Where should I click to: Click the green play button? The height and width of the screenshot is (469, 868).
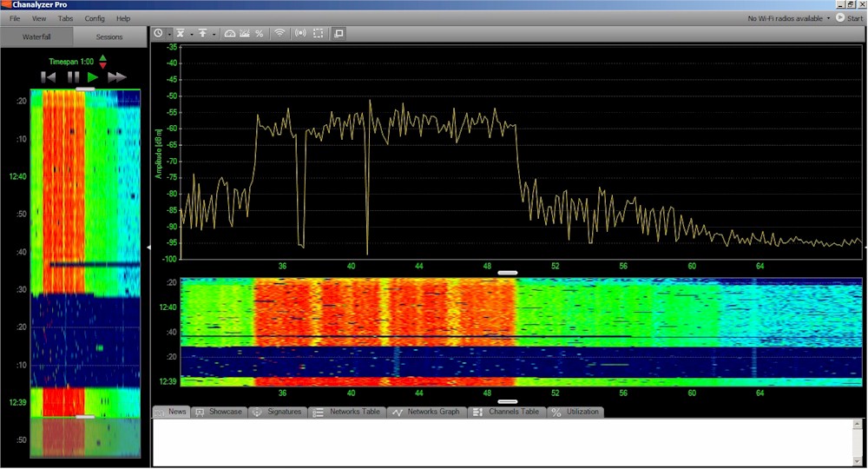[93, 77]
